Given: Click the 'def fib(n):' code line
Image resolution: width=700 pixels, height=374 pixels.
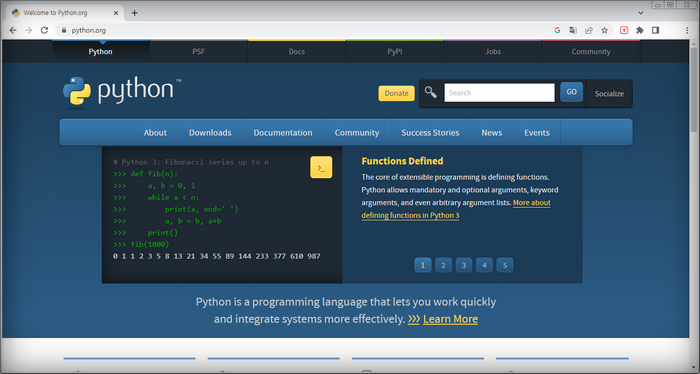Looking at the screenshot, I should click(x=154, y=174).
